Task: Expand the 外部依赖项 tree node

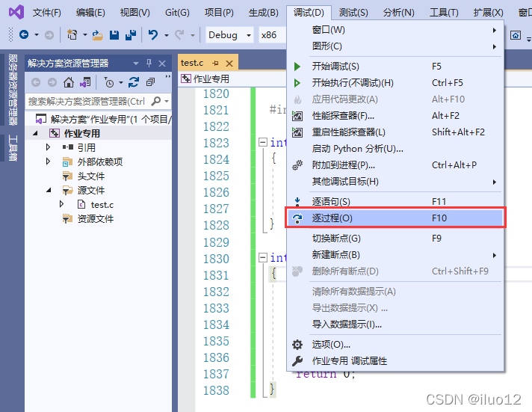Action: (x=48, y=162)
